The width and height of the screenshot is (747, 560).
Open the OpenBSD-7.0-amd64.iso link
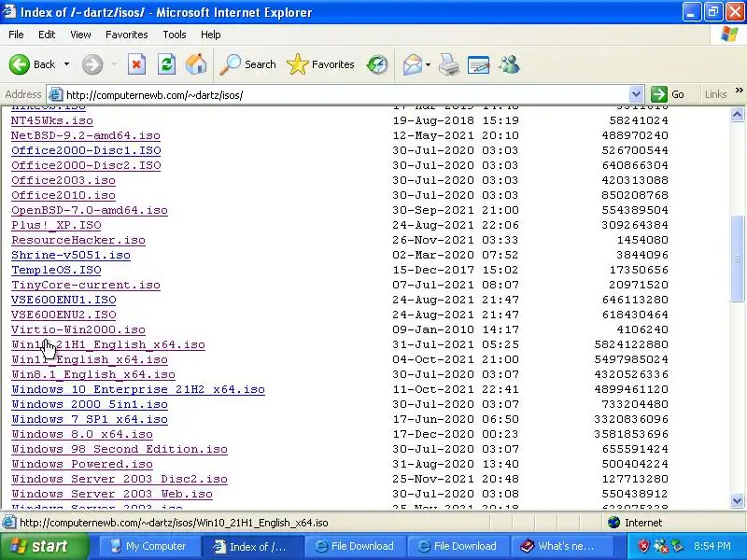click(90, 210)
